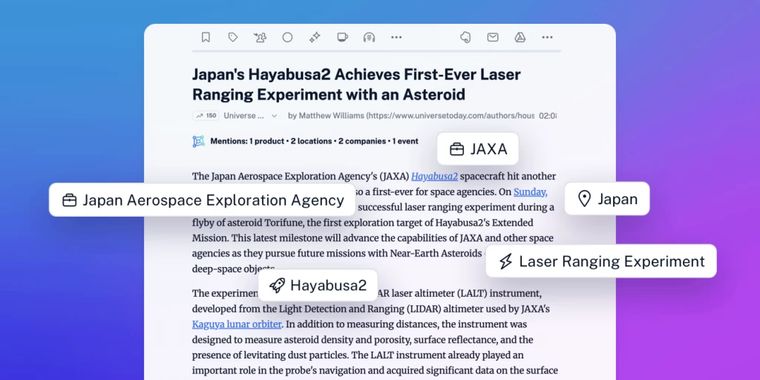Select the Hayabusa2 product chip

click(x=318, y=285)
